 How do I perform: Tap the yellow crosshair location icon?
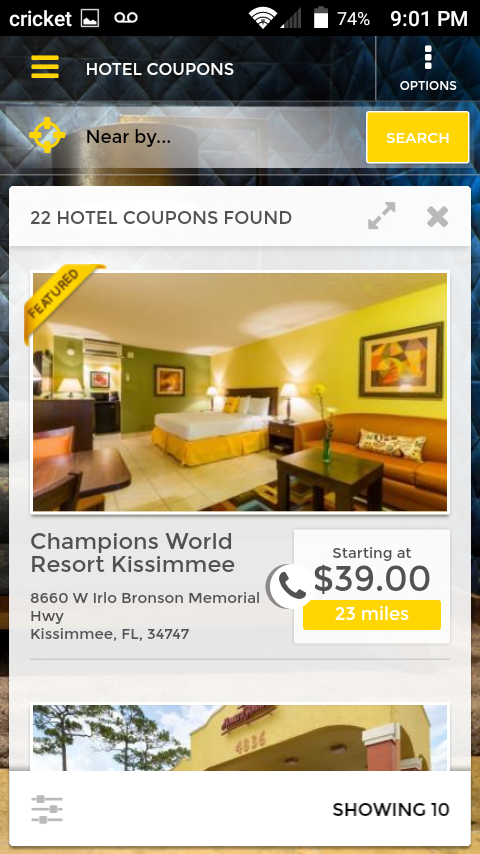tap(47, 135)
